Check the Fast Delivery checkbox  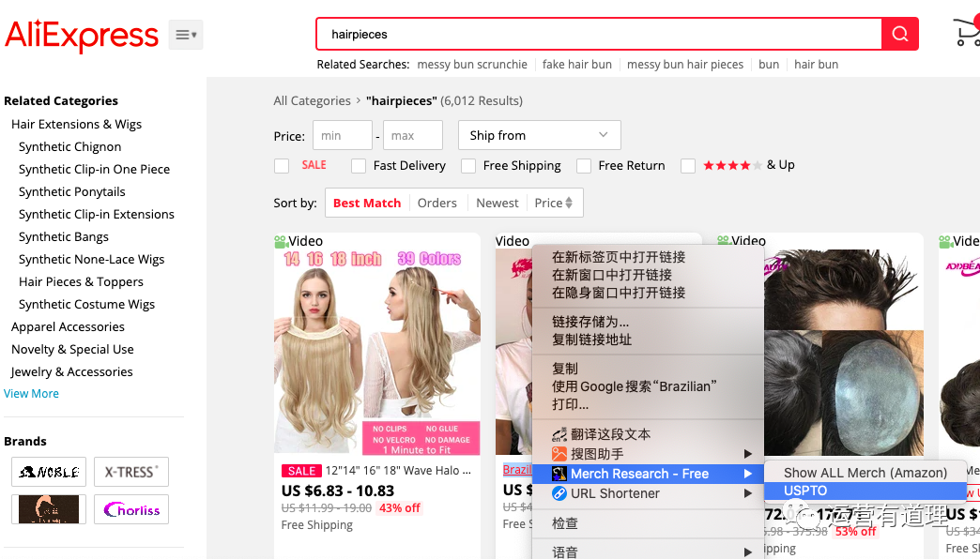click(x=359, y=166)
